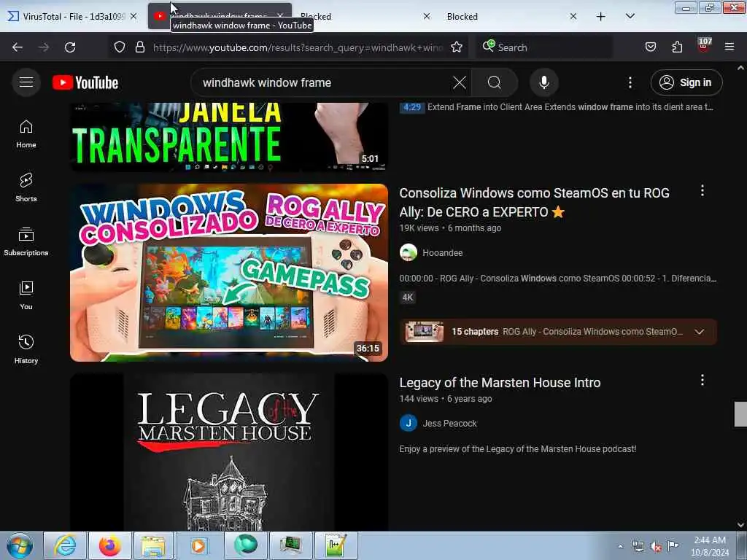Open Windows Media Player from taskbar
Screen dimensions: 747x560
[198, 545]
